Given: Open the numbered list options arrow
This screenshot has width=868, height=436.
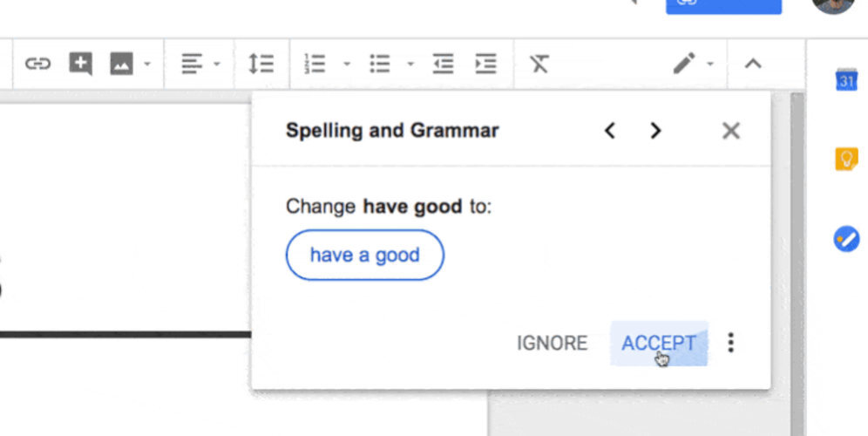Looking at the screenshot, I should pos(347,65).
